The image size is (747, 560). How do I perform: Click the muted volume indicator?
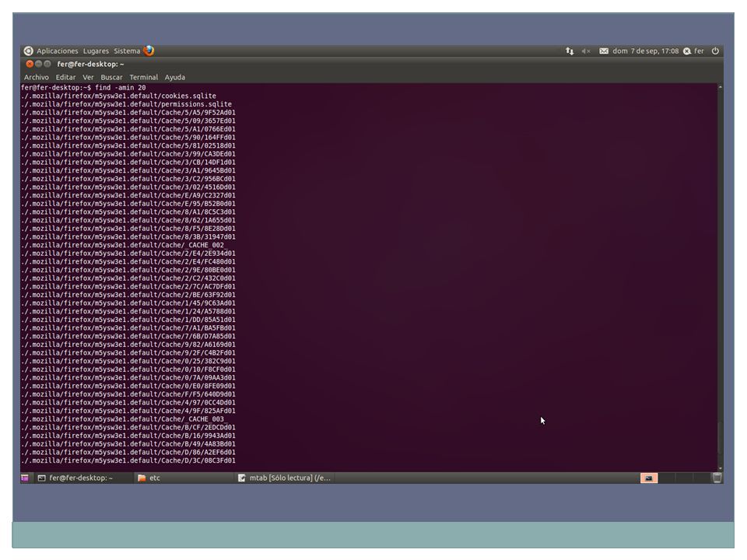[x=586, y=51]
